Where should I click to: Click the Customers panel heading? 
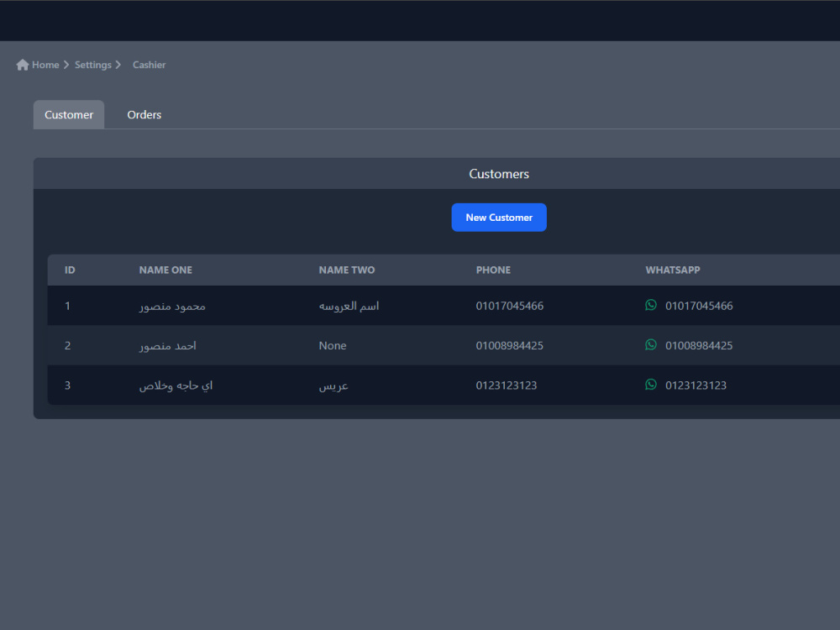click(499, 174)
